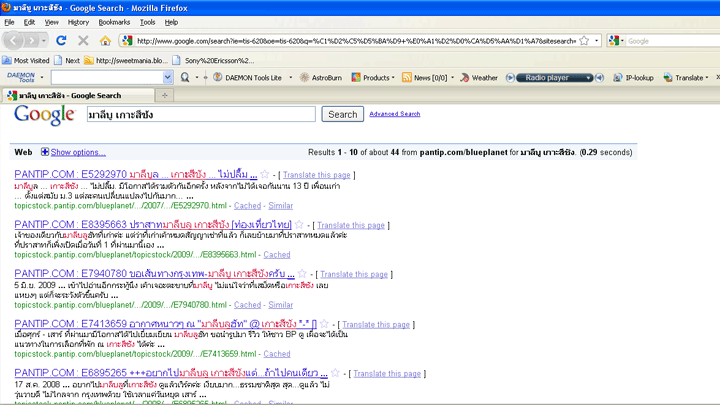The width and height of the screenshot is (720, 405).
Task: Open the Sony Ericsson bookmark
Action: (x=214, y=60)
